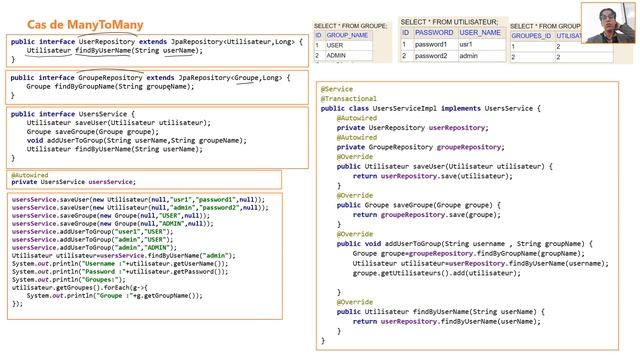Click the USER_NAME column header

[x=480, y=32]
